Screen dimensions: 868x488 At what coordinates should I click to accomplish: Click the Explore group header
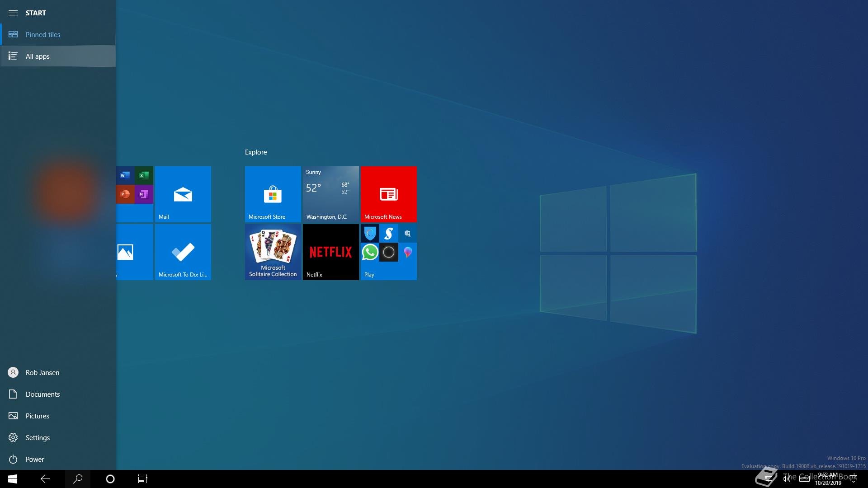[x=256, y=152]
